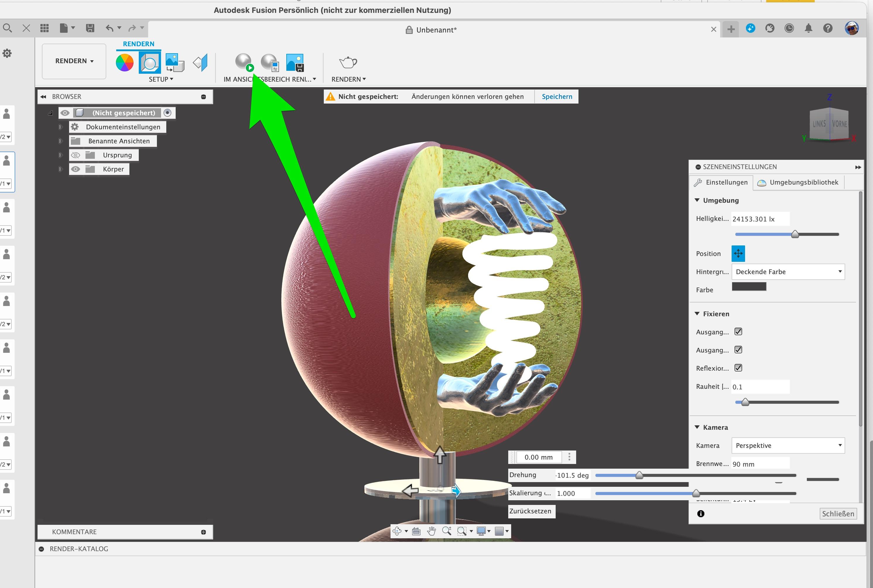
Task: Capture image with the save picture icon
Action: (x=295, y=63)
